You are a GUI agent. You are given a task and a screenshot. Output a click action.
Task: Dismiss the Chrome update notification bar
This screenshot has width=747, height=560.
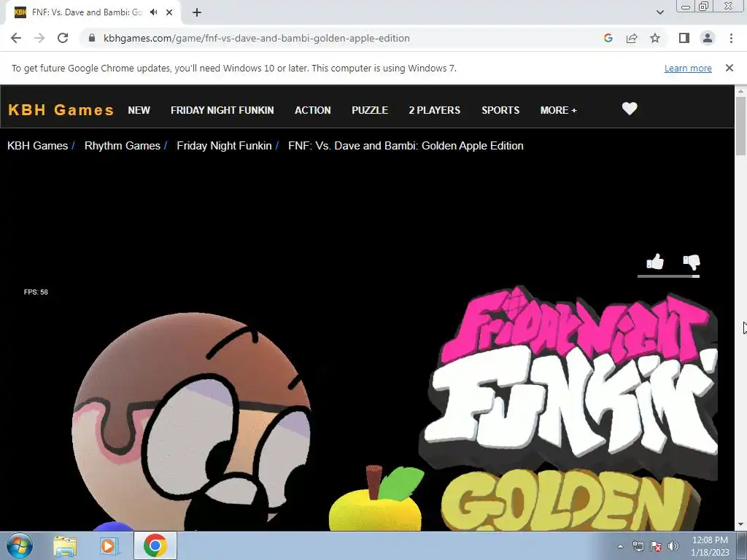[729, 68]
